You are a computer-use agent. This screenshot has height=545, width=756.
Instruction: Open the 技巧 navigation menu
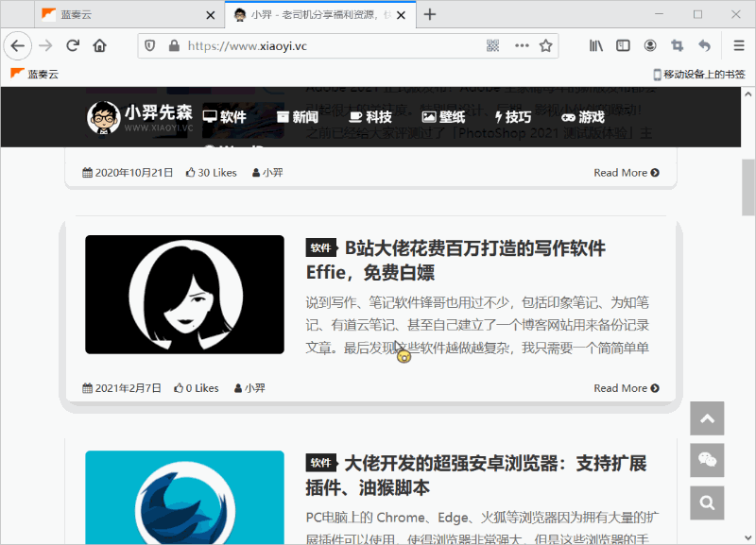tap(513, 116)
